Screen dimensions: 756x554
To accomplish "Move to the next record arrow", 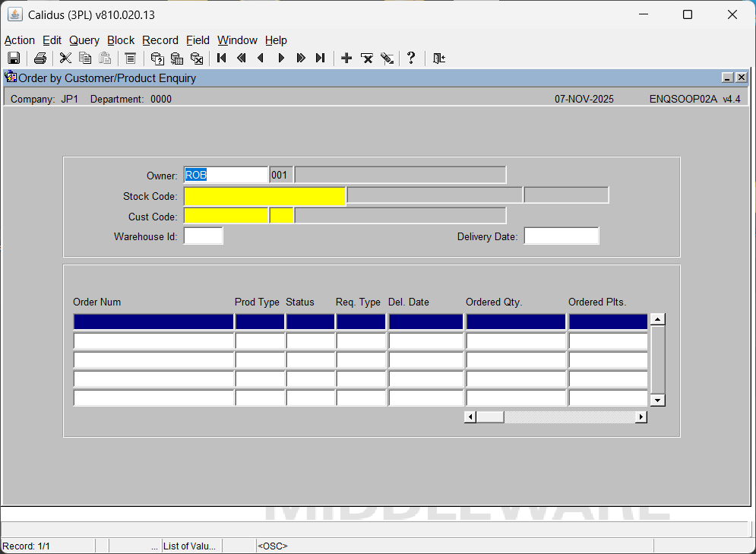I will coord(281,59).
